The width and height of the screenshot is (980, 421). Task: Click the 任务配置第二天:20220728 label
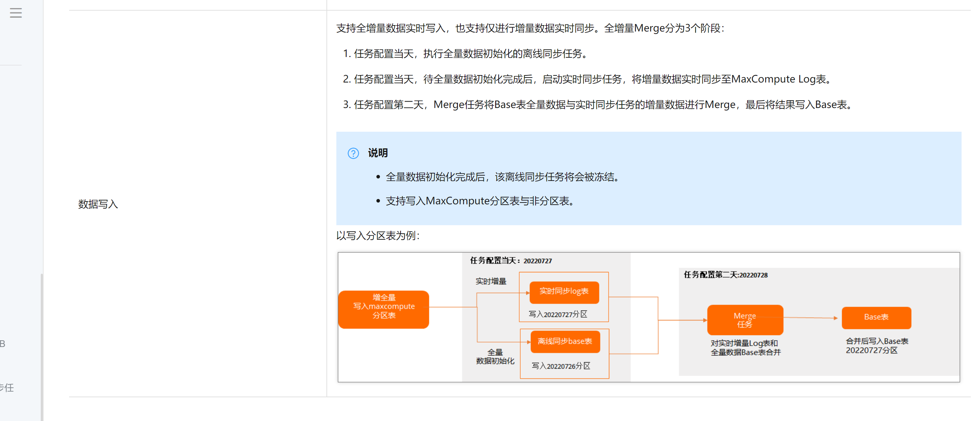coord(726,275)
